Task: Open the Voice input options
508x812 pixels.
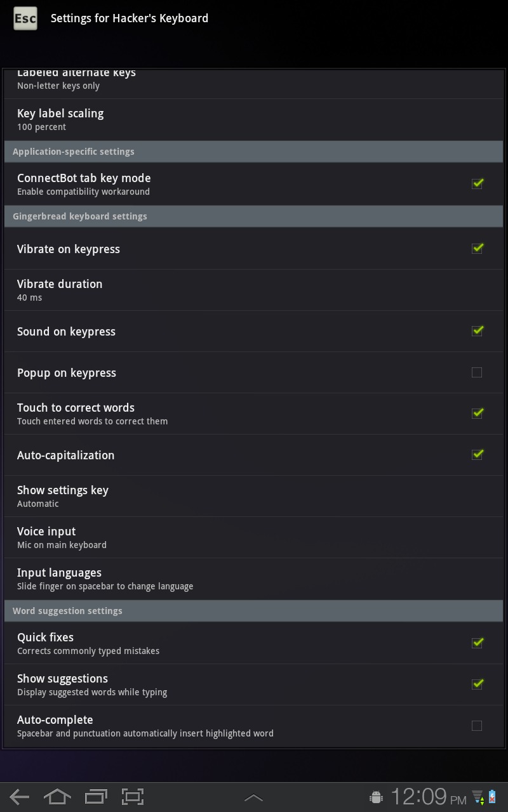Action: tap(254, 537)
